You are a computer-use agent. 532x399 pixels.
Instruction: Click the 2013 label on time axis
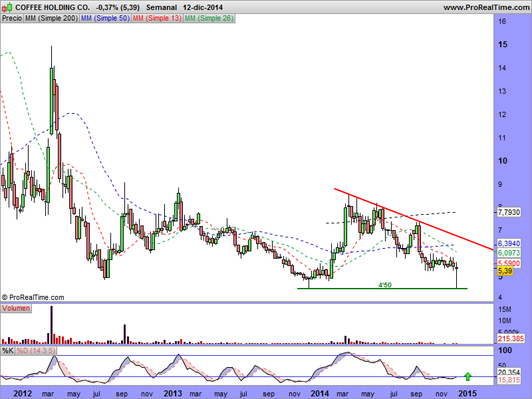click(x=174, y=394)
